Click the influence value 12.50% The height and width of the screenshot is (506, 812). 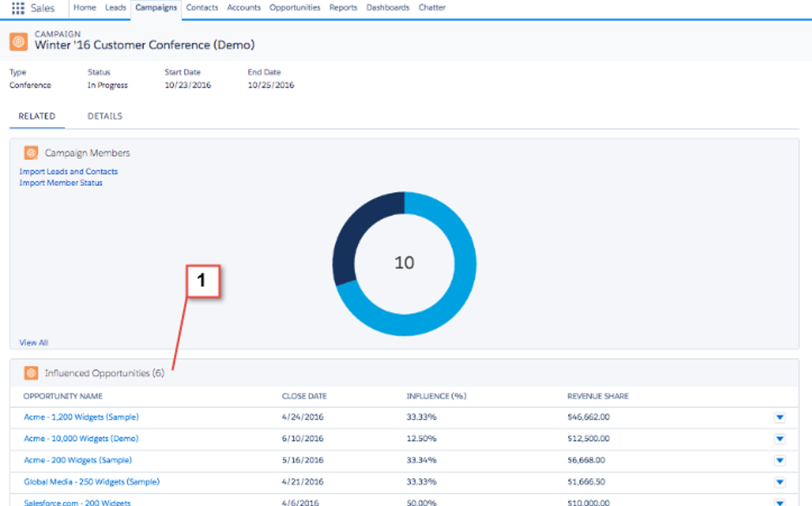tap(422, 438)
